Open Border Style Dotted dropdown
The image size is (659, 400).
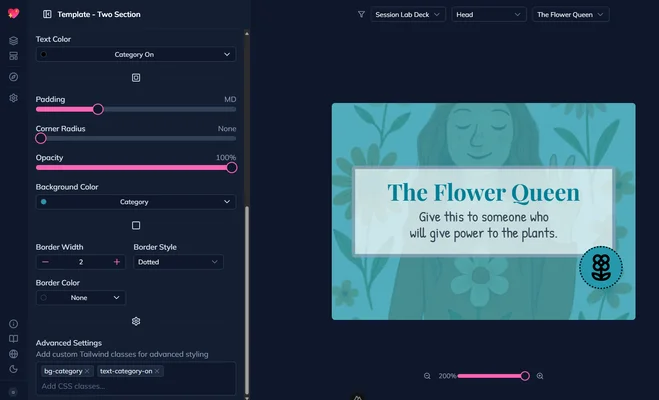(x=178, y=262)
